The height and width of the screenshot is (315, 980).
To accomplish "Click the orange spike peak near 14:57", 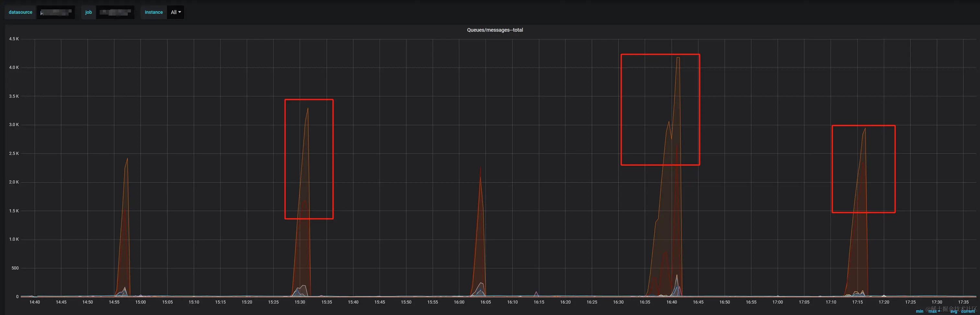I will (x=127, y=158).
